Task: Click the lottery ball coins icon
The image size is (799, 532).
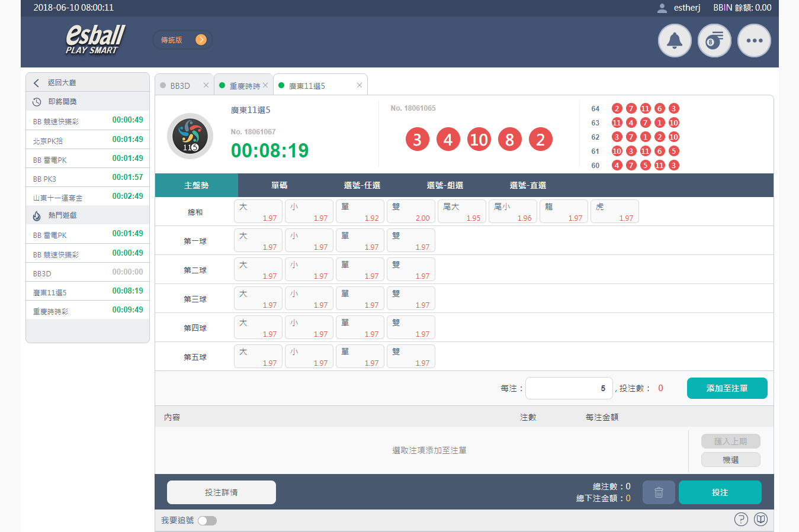Action: point(714,41)
